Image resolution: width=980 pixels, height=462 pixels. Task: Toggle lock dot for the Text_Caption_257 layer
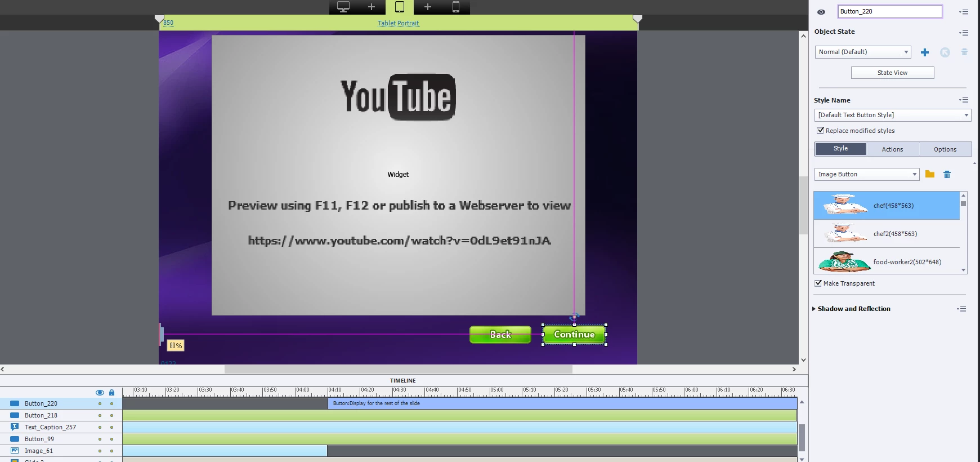coord(111,427)
